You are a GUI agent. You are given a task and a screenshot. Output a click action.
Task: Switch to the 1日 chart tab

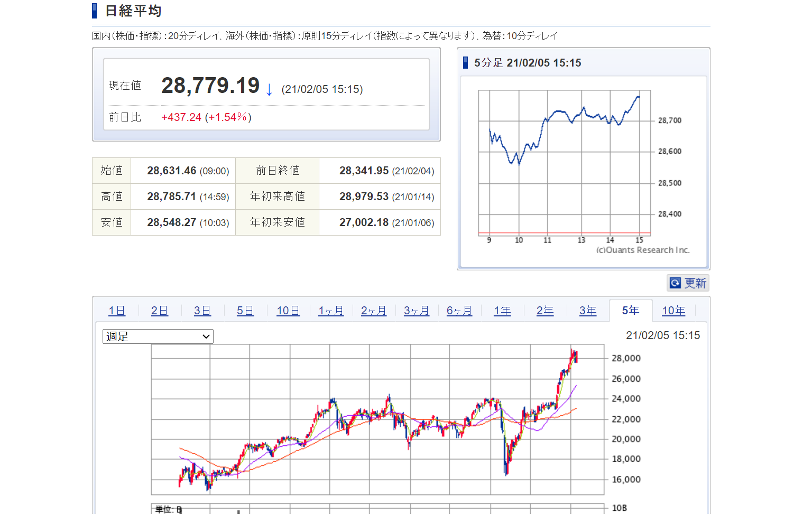[117, 311]
